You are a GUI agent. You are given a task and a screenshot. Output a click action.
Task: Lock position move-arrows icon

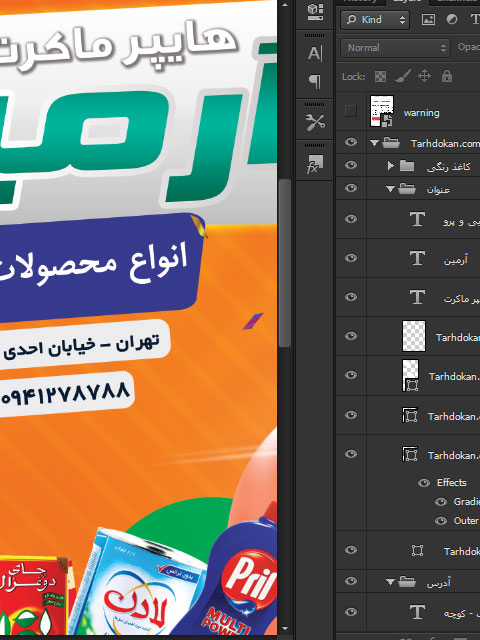(424, 76)
